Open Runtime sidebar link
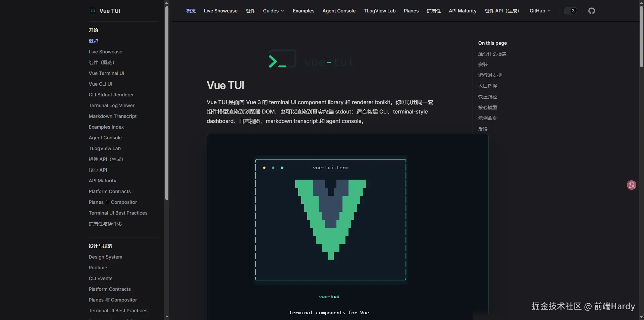 tap(98, 268)
